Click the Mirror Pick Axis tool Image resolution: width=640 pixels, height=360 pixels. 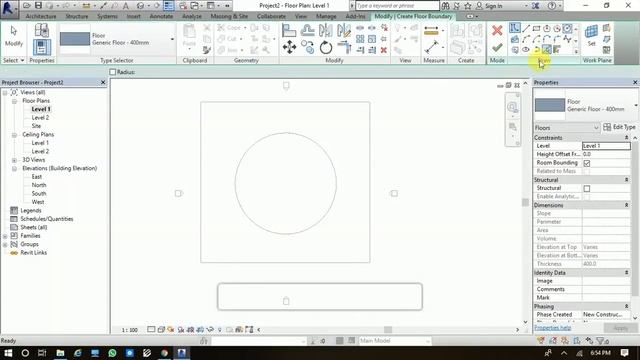pyautogui.click(x=326, y=31)
